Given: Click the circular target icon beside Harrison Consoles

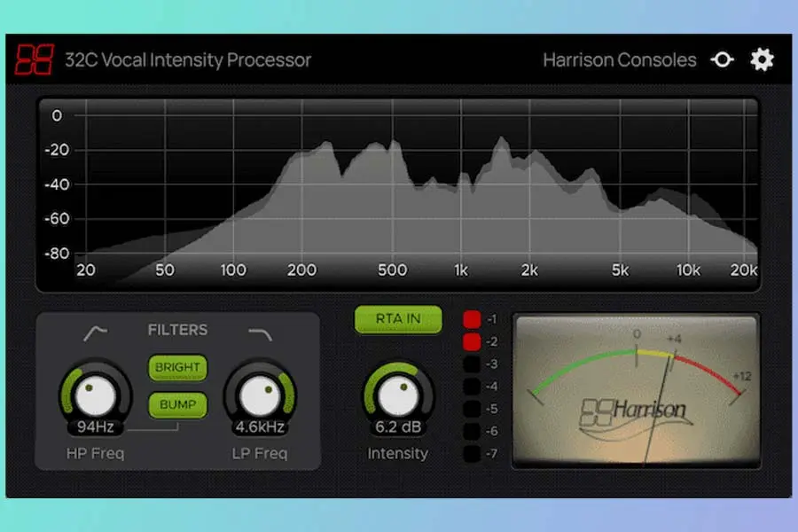Looking at the screenshot, I should pos(722,59).
